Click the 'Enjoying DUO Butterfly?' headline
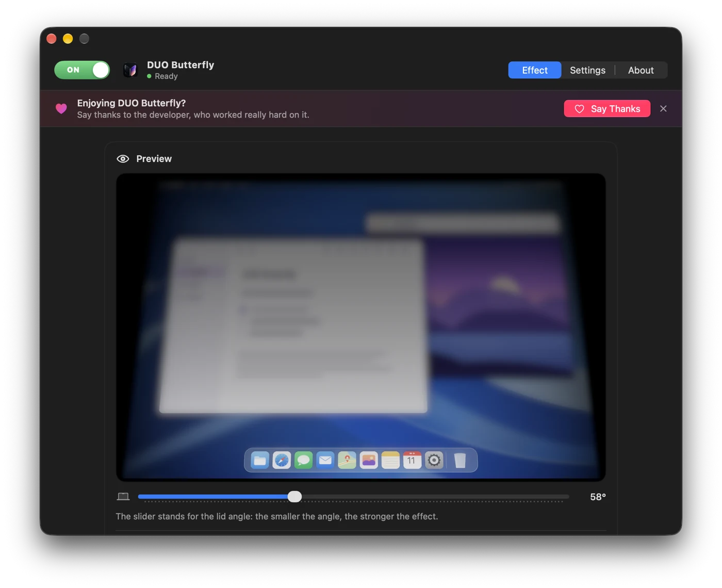The width and height of the screenshot is (722, 588). click(132, 103)
